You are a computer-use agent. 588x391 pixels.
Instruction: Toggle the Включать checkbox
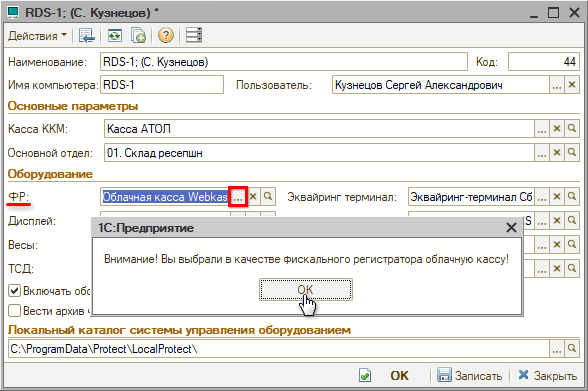pos(14,291)
